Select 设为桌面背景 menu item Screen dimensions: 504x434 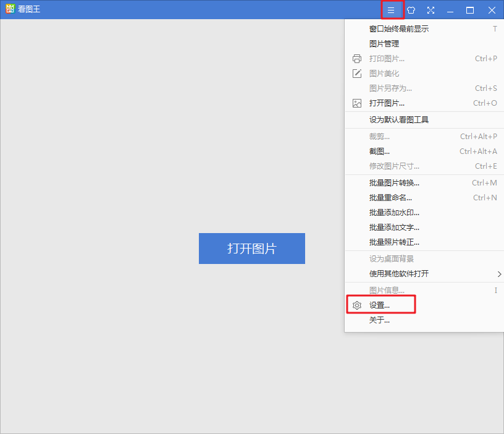424,258
